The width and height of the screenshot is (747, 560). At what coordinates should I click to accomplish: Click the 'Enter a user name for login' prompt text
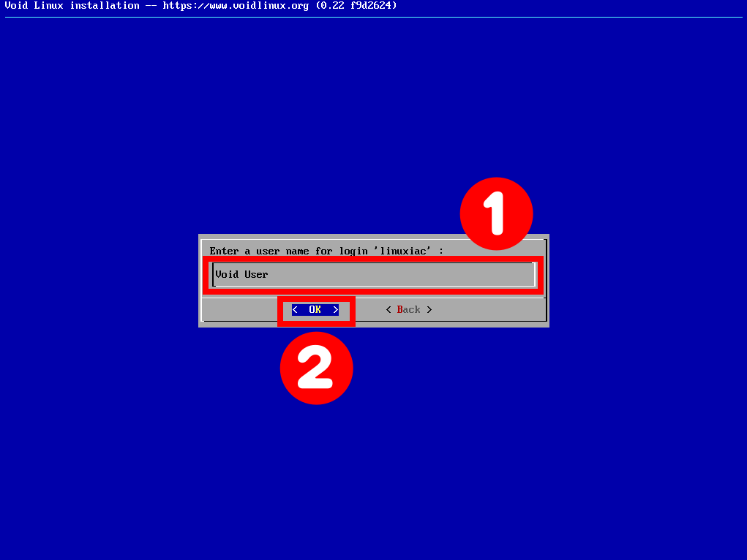click(326, 251)
